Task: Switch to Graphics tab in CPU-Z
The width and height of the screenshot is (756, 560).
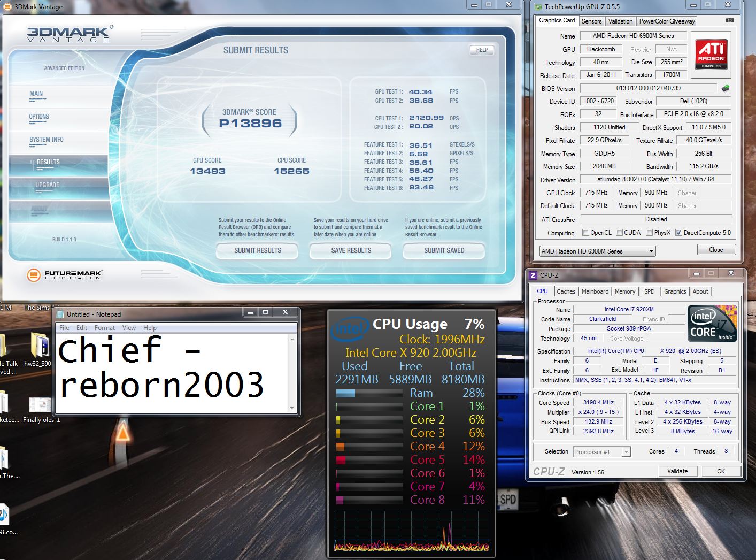Action: tap(675, 291)
